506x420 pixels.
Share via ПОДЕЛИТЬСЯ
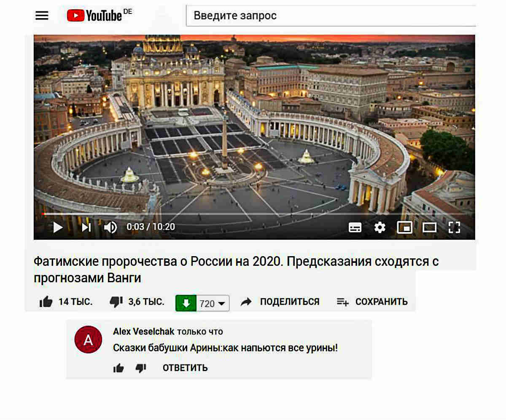pos(280,302)
